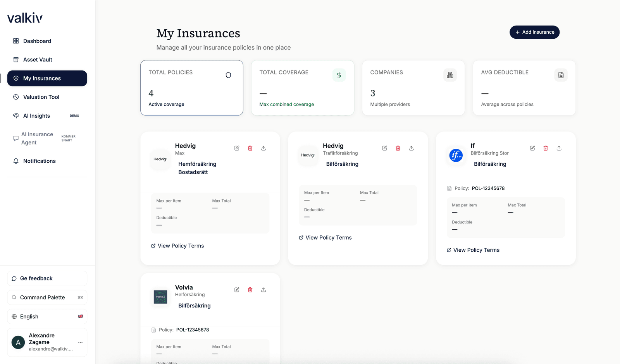Select the Dashboard icon in the sidebar
The image size is (620, 364).
15,41
